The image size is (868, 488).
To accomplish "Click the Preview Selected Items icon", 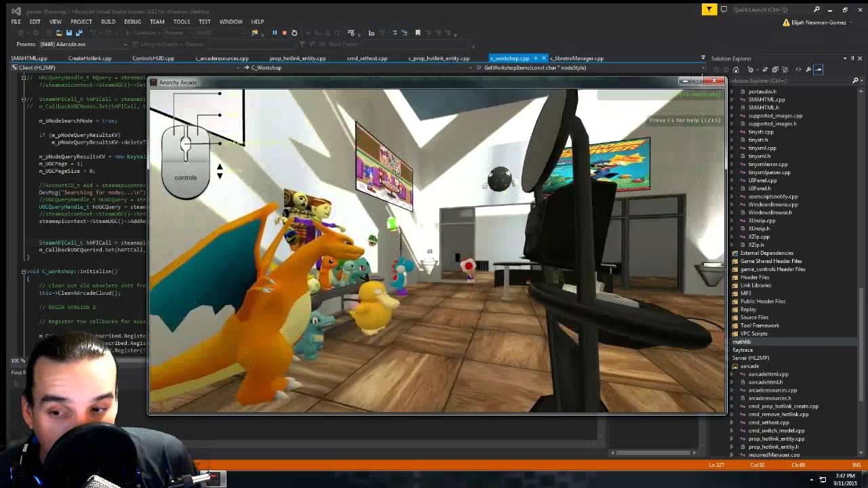I will pyautogui.click(x=818, y=70).
